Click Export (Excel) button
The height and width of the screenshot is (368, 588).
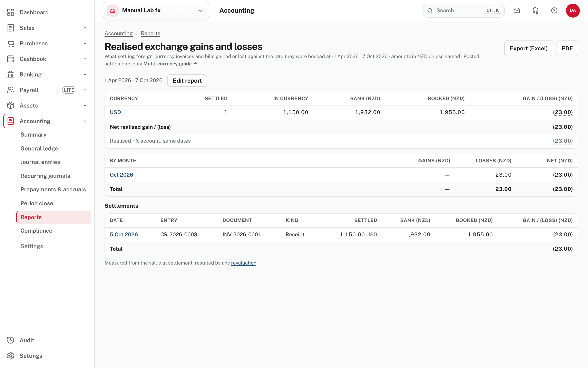point(528,48)
